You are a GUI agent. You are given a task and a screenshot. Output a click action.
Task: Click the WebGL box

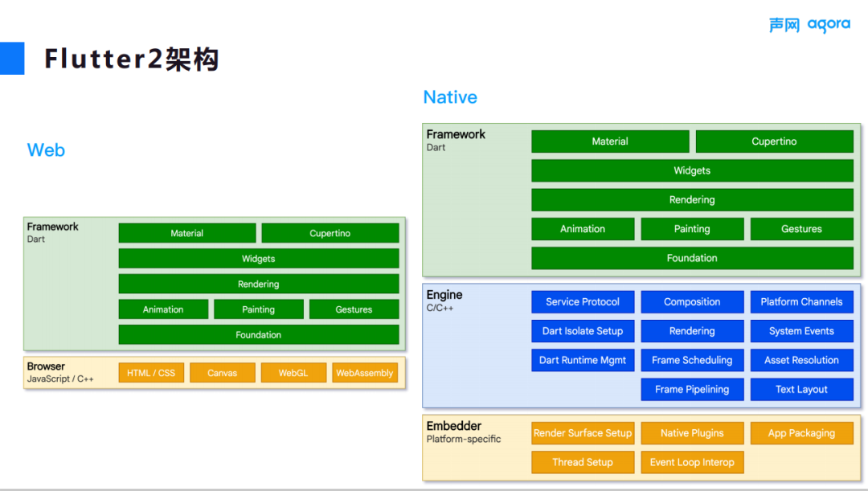point(293,373)
